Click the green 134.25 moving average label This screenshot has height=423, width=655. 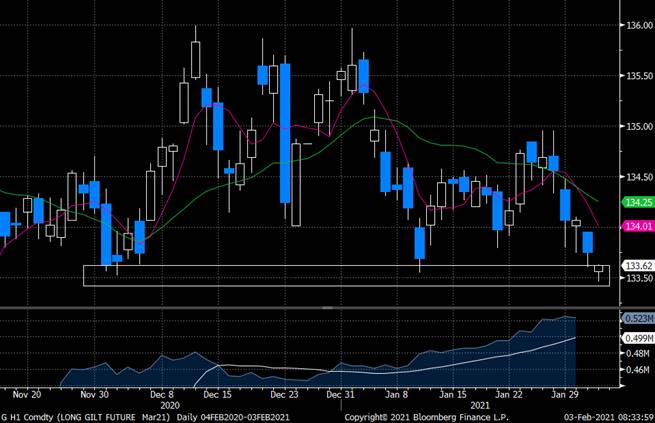(x=638, y=203)
